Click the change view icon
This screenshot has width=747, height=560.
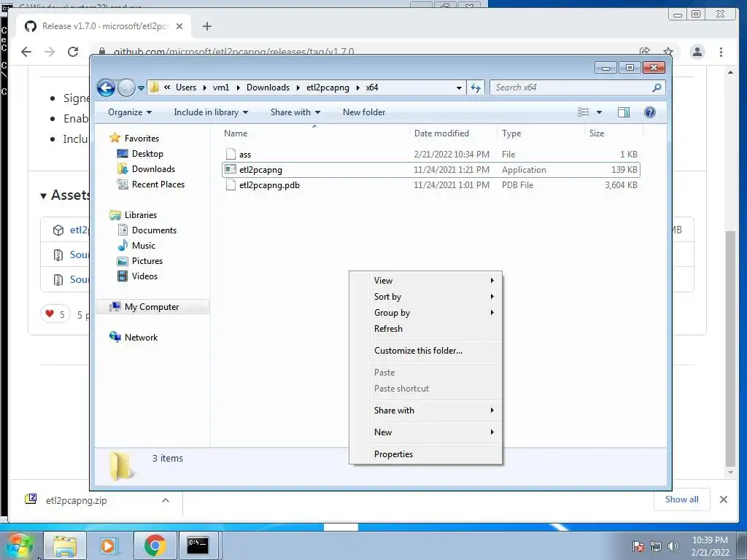pyautogui.click(x=583, y=112)
